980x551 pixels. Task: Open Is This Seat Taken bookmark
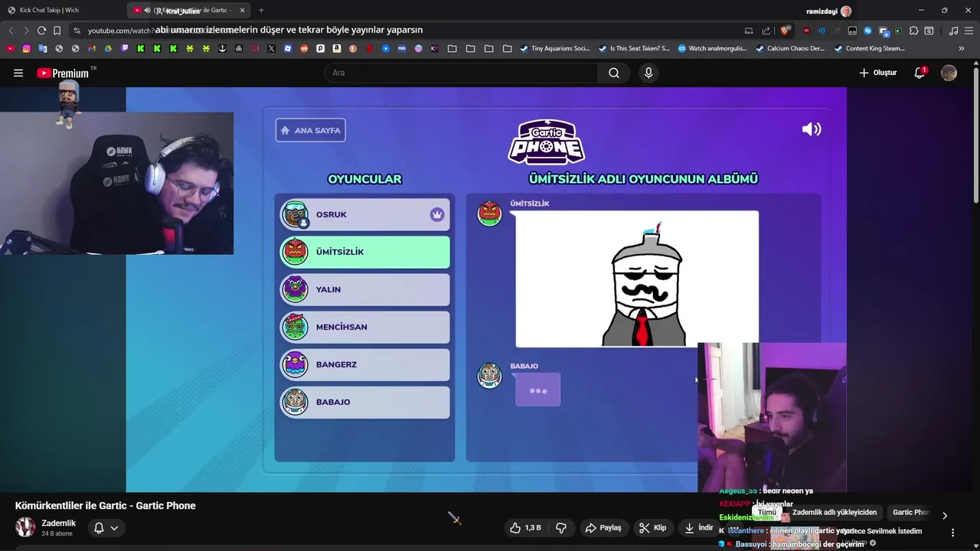[633, 48]
